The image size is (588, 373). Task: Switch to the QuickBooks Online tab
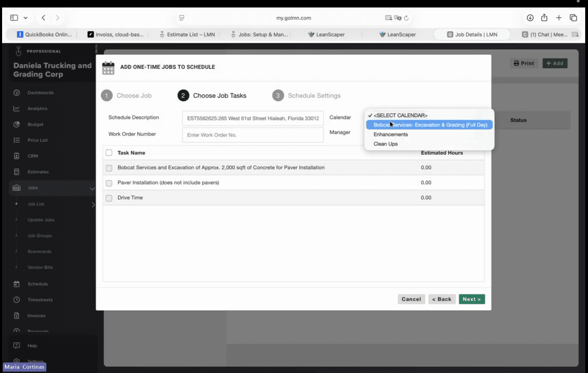tap(44, 34)
